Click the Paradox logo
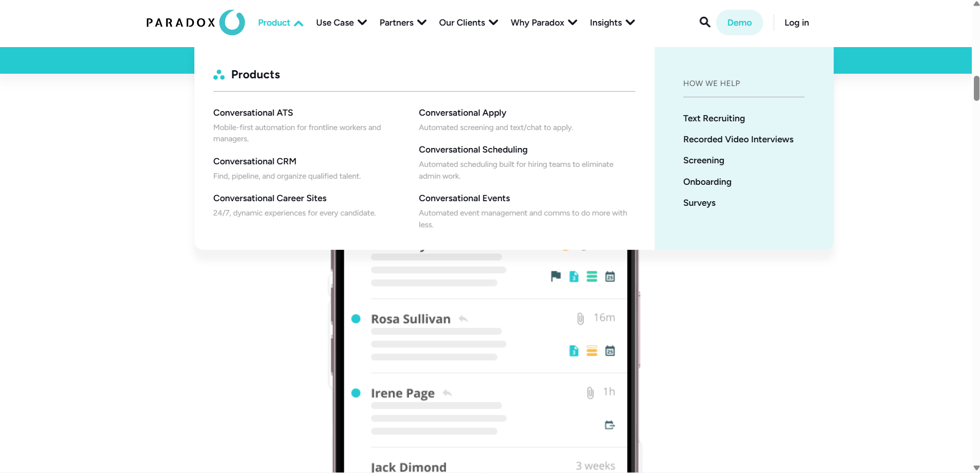The image size is (980, 473). [x=195, y=23]
